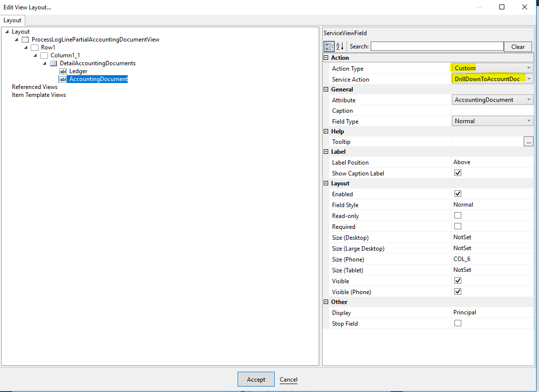Clear the property search
539x392 pixels.
518,46
